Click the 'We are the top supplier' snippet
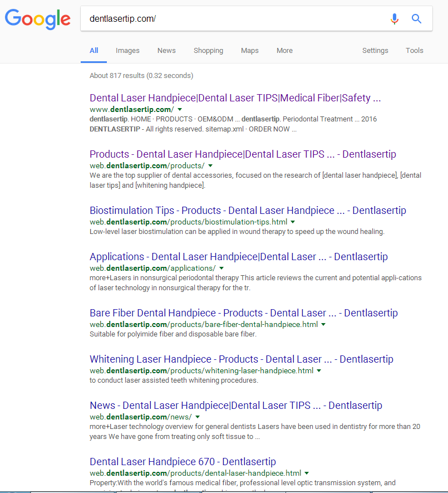 coord(255,180)
